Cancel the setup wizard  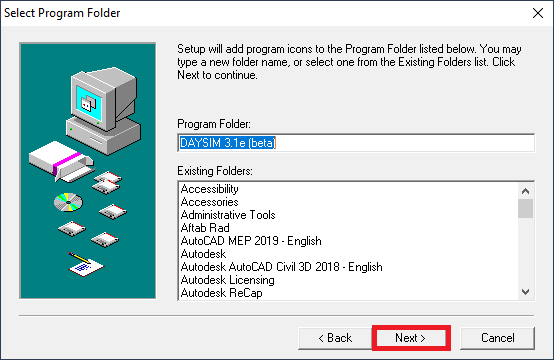497,338
